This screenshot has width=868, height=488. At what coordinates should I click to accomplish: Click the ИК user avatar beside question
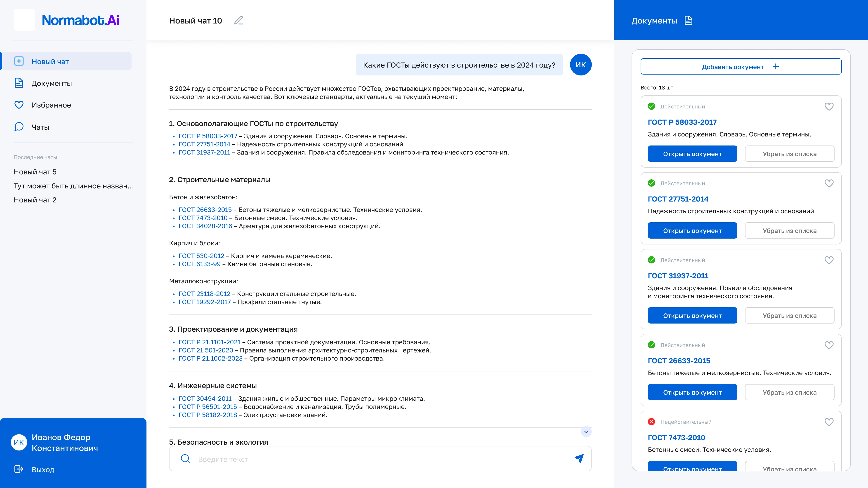point(580,65)
